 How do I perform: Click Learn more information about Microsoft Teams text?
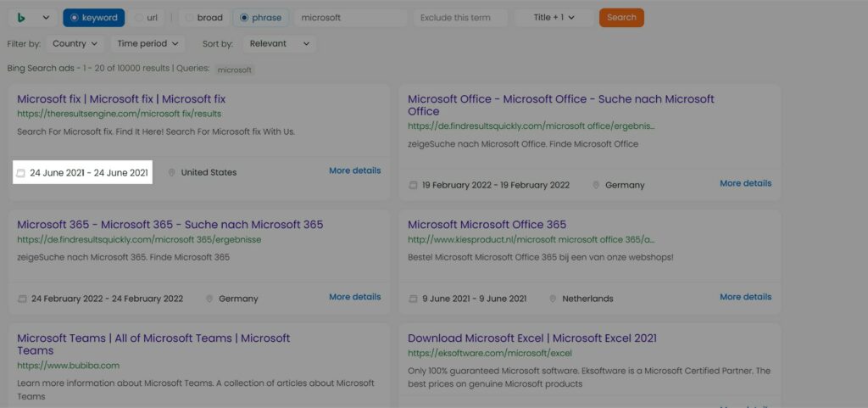tap(196, 389)
